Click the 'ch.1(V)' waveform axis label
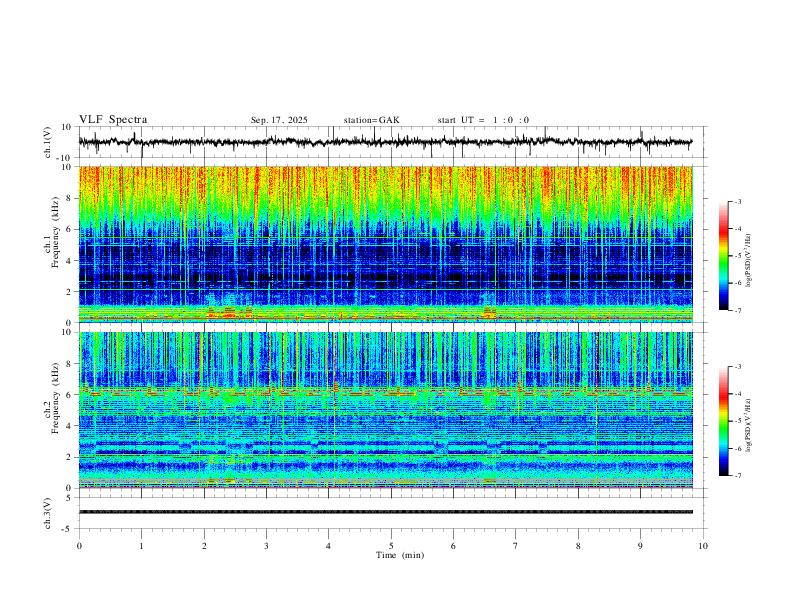The image size is (792, 612). 48,142
